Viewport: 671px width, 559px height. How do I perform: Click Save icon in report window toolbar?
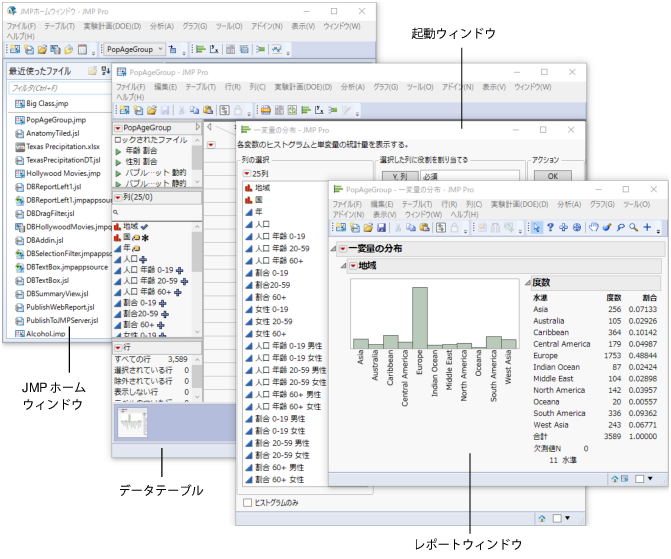point(381,227)
